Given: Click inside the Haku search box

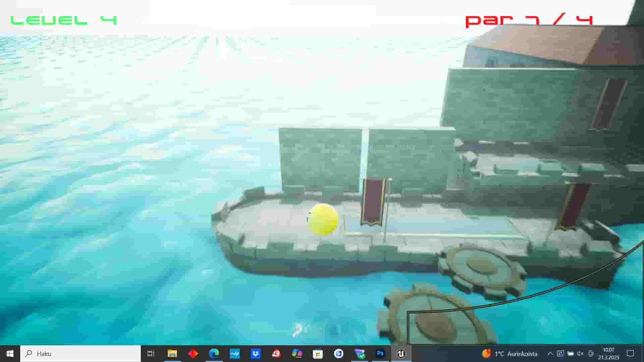Looking at the screenshot, I should 80,354.
